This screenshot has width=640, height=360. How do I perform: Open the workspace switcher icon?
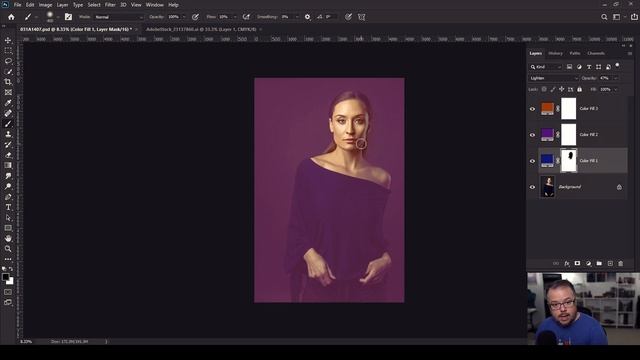[x=617, y=17]
